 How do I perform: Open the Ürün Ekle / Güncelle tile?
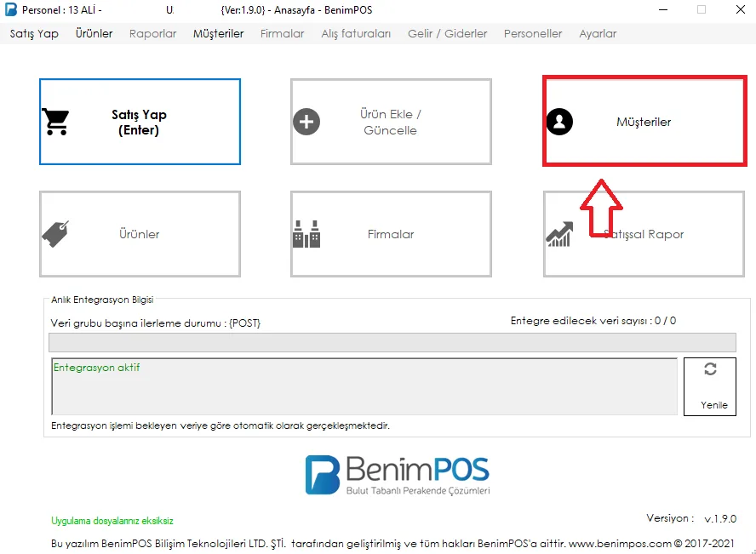coord(391,122)
